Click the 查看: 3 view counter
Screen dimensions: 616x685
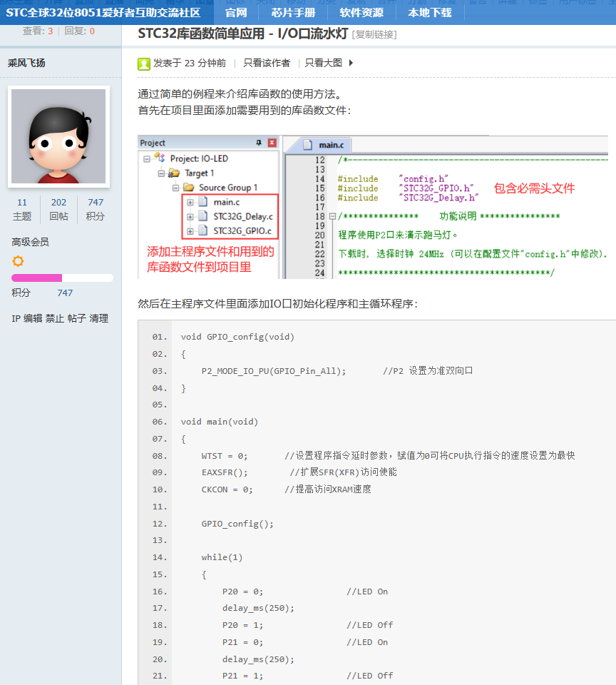pos(38,31)
